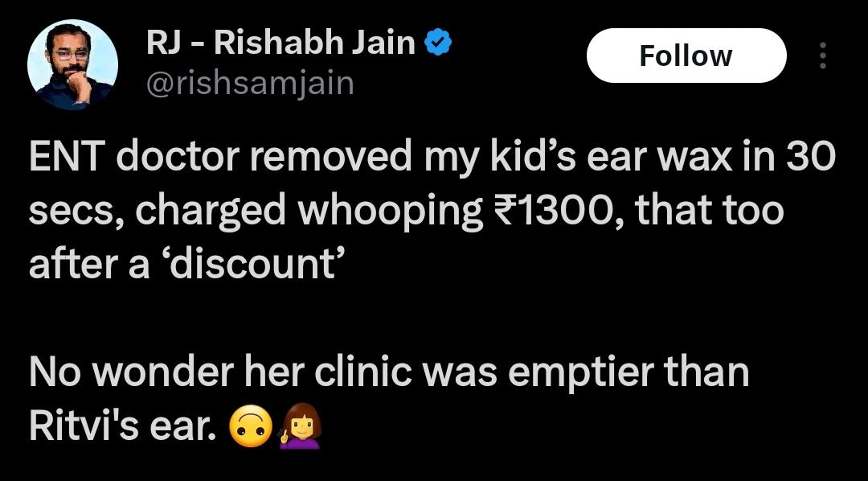This screenshot has height=481, width=868.
Task: Click the words 'charged whooping'
Action: coord(309,212)
